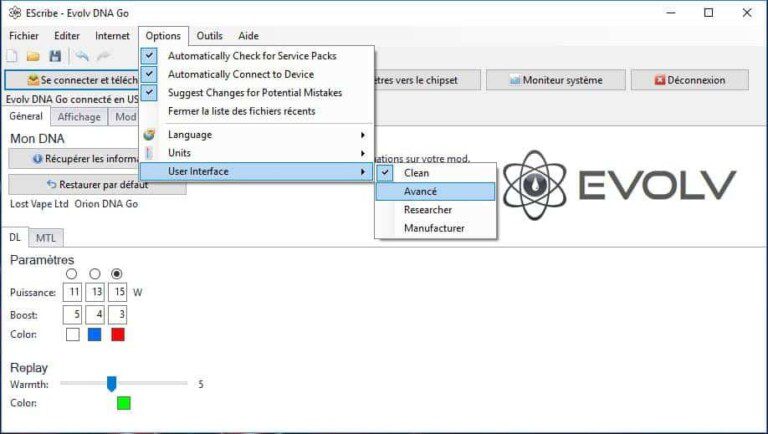
Task: Click the button ending 'vers le chipset'
Action: point(427,80)
